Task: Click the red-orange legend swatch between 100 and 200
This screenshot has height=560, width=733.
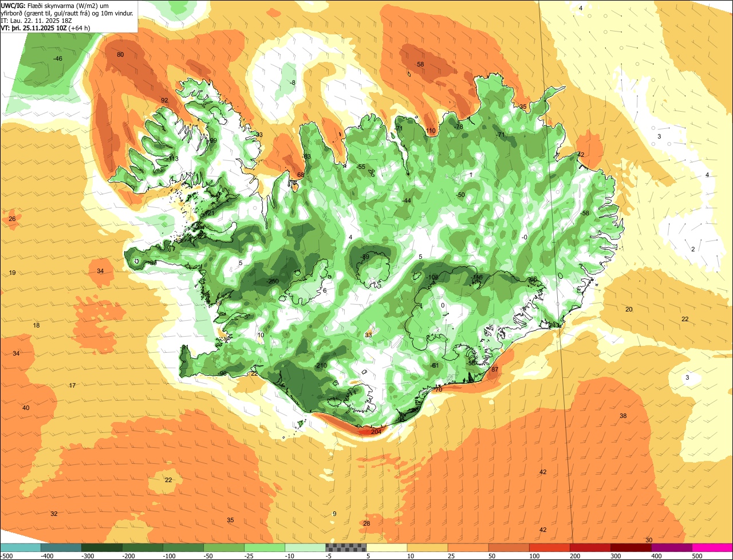Action: pos(550,547)
